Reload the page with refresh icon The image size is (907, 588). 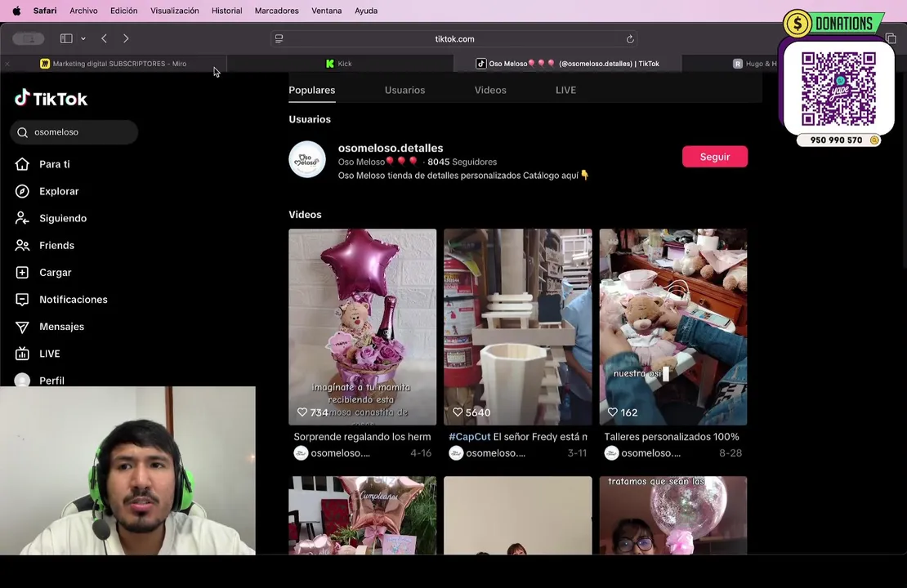tap(630, 38)
